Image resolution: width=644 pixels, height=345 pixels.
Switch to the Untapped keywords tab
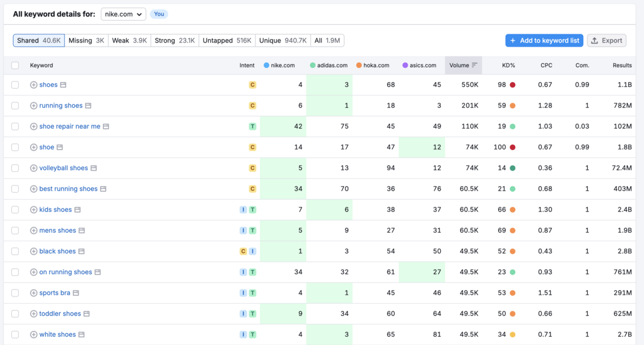click(227, 40)
